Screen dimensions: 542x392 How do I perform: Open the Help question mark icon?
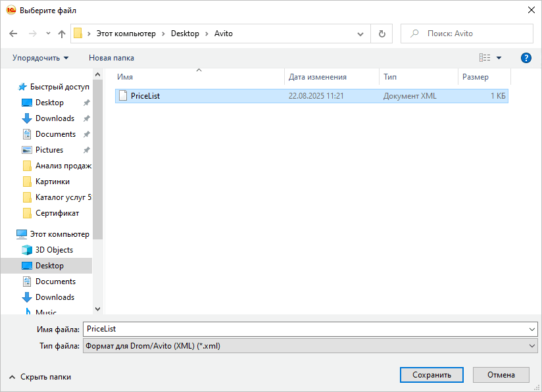(526, 58)
